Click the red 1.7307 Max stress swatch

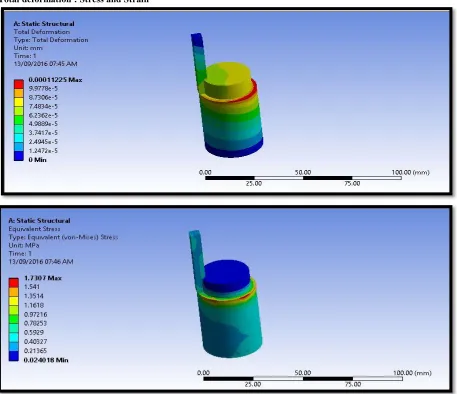click(x=14, y=283)
